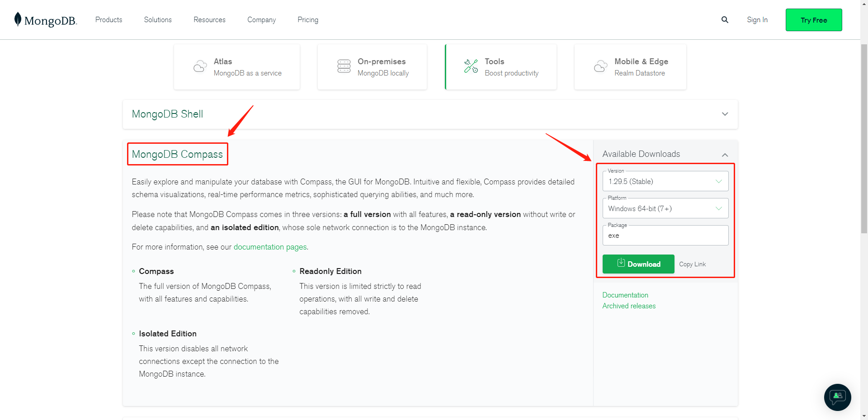868x420 pixels.
Task: Open the chat support bubble icon
Action: (x=837, y=397)
